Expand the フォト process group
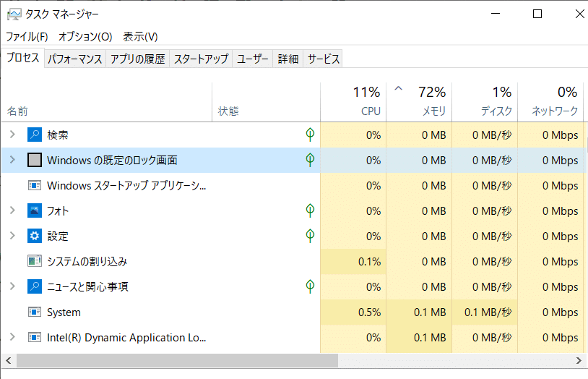Image resolution: width=588 pixels, height=379 pixels. point(12,210)
